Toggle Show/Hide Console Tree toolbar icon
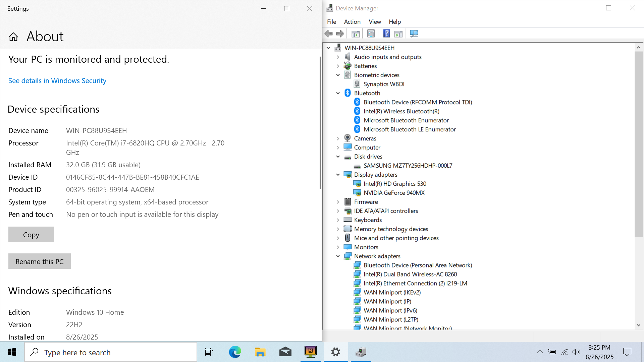The height and width of the screenshot is (362, 644). (356, 34)
